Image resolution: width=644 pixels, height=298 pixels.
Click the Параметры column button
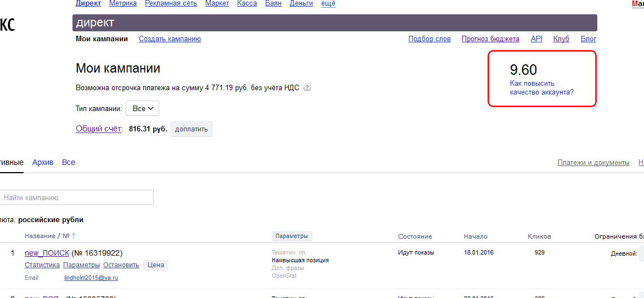[x=292, y=236]
